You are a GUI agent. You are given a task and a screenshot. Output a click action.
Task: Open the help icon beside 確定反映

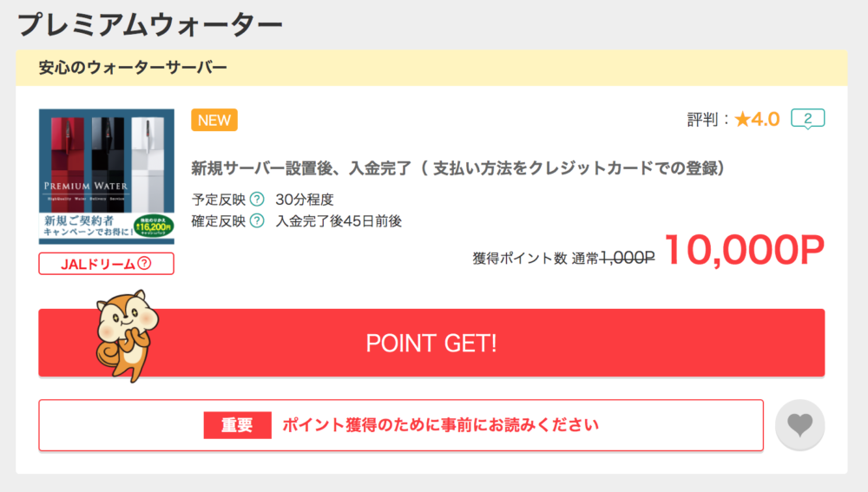coord(257,220)
